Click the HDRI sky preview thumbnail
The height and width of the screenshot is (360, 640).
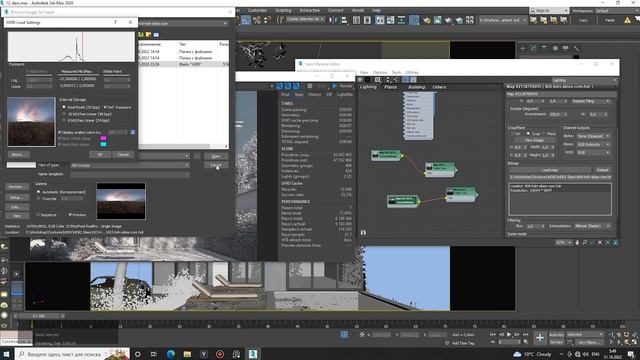(x=31, y=122)
